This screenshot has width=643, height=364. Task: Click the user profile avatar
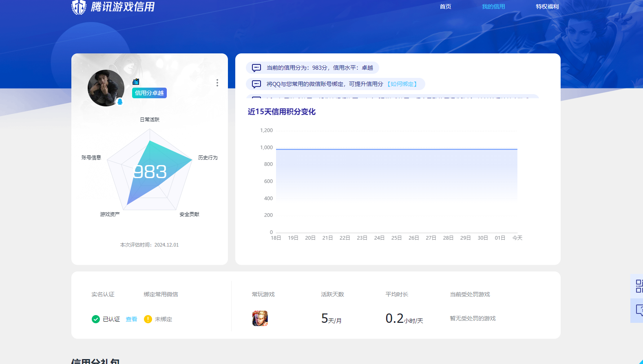pyautogui.click(x=106, y=88)
